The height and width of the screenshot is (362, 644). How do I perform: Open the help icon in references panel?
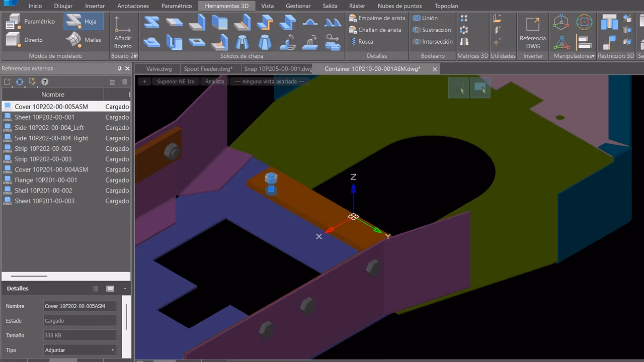coord(45,82)
